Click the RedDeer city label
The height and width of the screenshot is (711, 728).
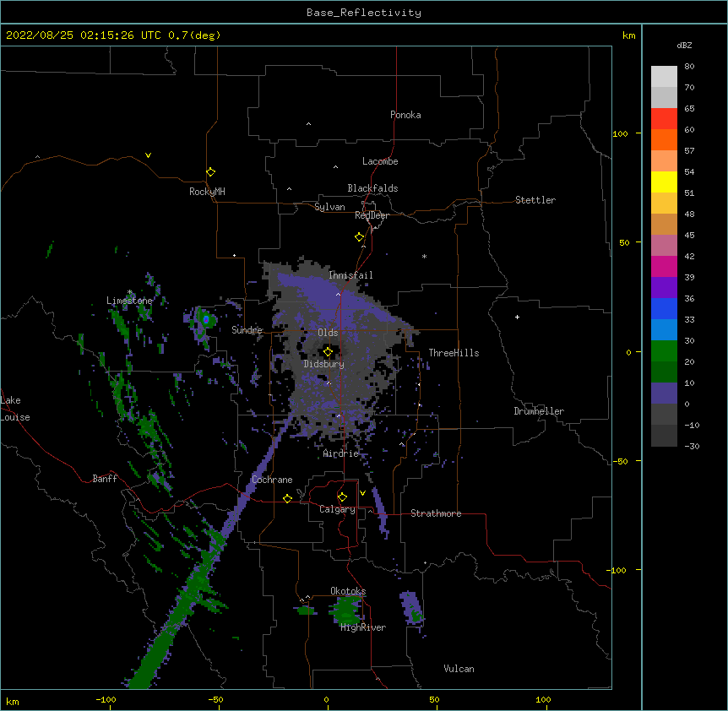point(372,215)
